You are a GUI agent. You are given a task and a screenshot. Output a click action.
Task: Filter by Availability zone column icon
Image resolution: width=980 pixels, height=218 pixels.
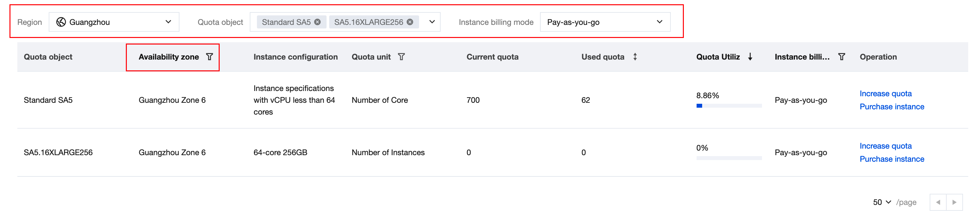[209, 57]
